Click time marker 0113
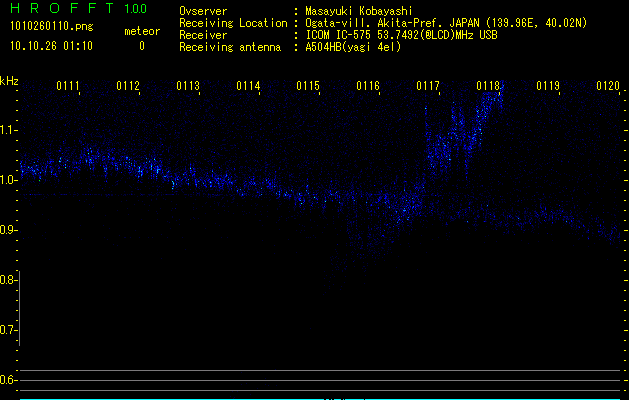Screen dimensions: 629x400 pos(188,86)
